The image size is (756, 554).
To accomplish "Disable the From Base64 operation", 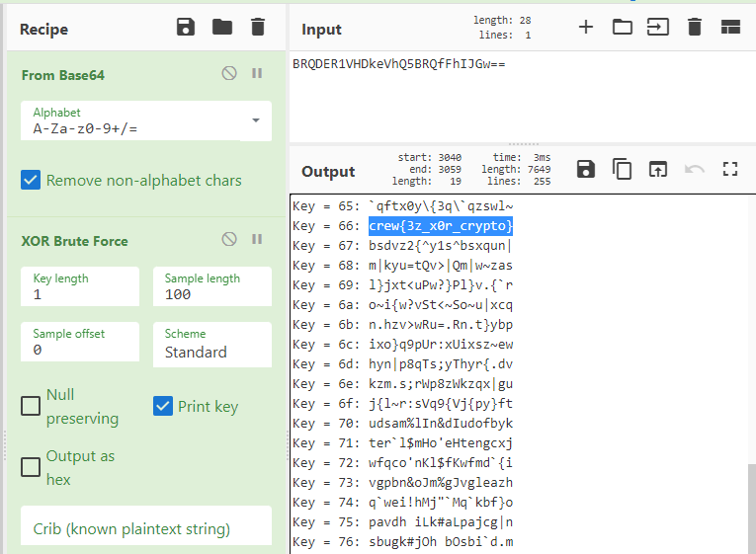I will 229,73.
